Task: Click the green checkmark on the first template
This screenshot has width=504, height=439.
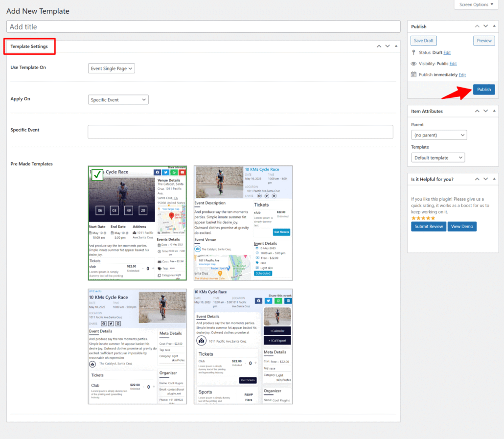Action: [97, 175]
